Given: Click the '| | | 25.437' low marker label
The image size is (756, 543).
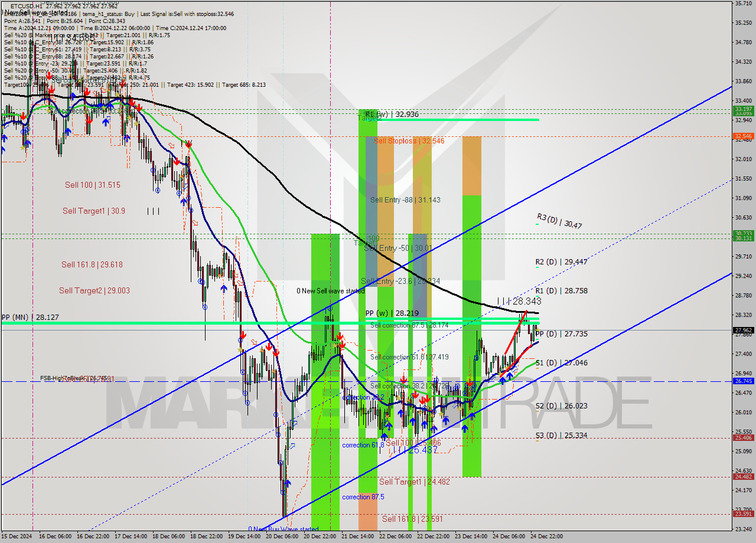Looking at the screenshot, I should (x=414, y=450).
